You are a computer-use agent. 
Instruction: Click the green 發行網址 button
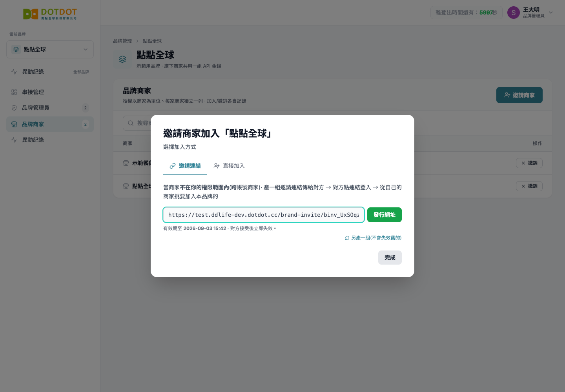pos(385,215)
